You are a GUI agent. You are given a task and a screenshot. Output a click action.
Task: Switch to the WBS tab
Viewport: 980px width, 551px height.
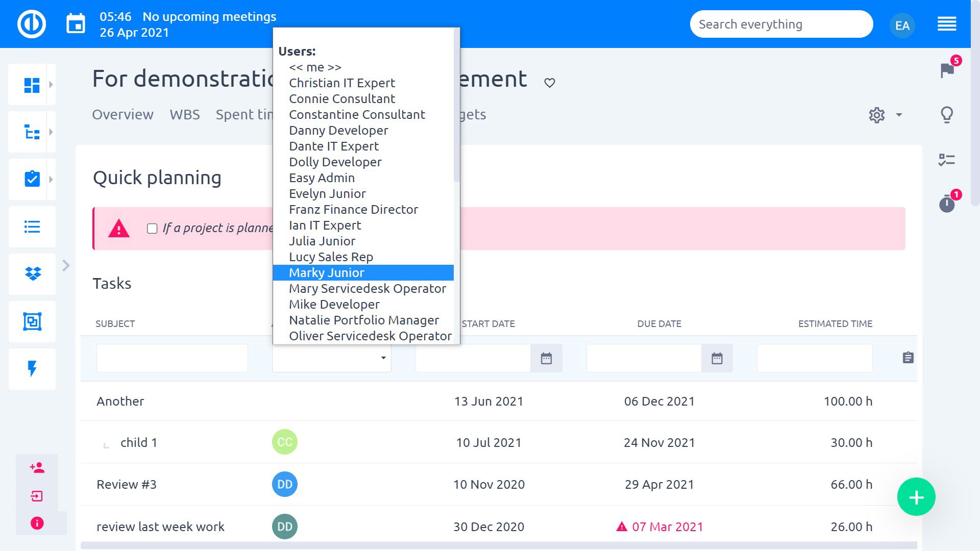pyautogui.click(x=185, y=115)
